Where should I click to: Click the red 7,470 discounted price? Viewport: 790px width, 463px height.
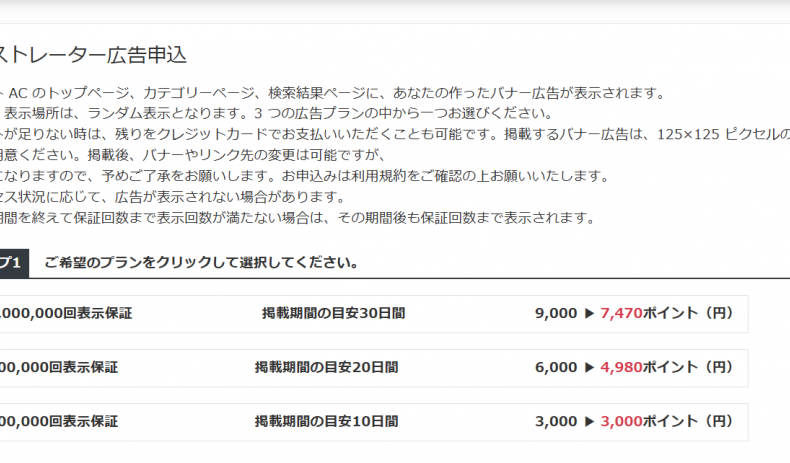point(621,313)
